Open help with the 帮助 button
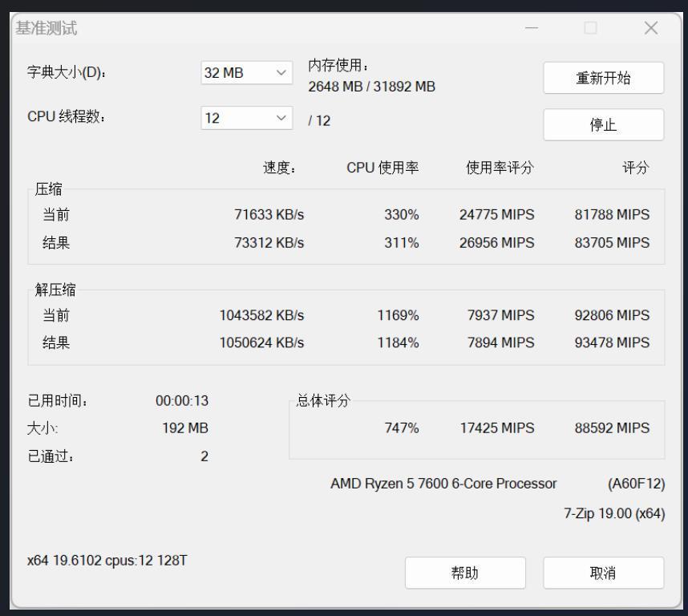This screenshot has height=616, width=688. click(x=465, y=573)
